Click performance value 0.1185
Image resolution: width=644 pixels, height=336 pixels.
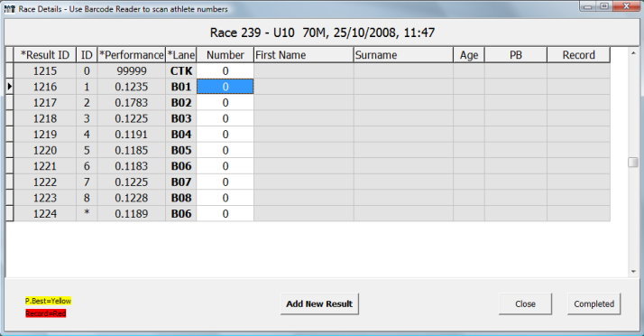132,150
